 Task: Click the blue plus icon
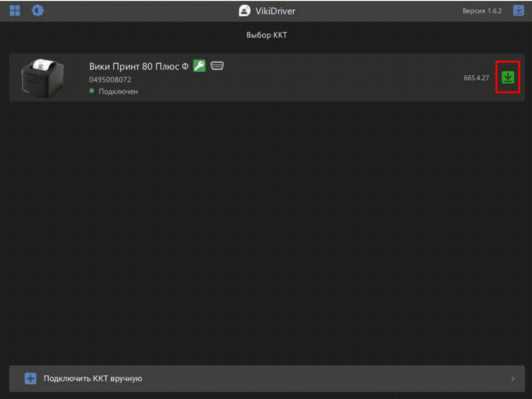click(31, 379)
